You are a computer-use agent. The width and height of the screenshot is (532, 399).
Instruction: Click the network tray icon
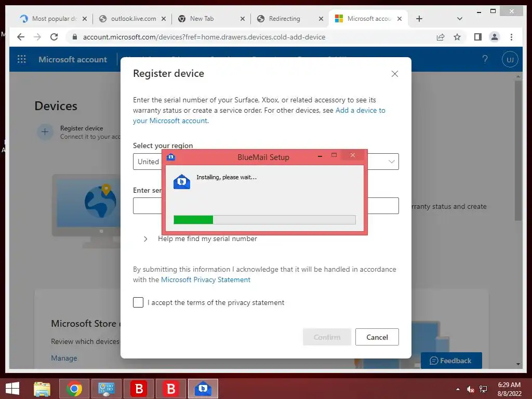[x=483, y=389]
